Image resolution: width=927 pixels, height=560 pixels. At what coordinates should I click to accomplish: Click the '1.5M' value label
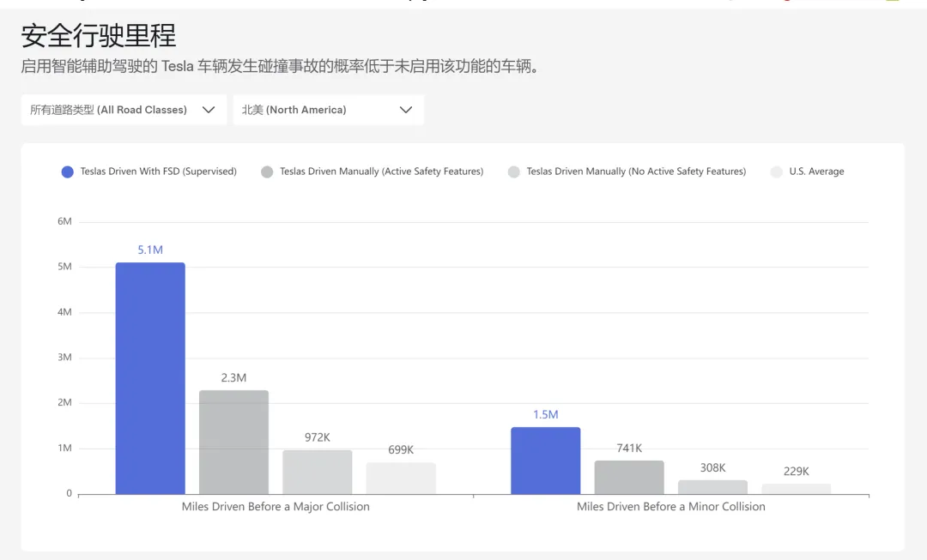(x=546, y=415)
